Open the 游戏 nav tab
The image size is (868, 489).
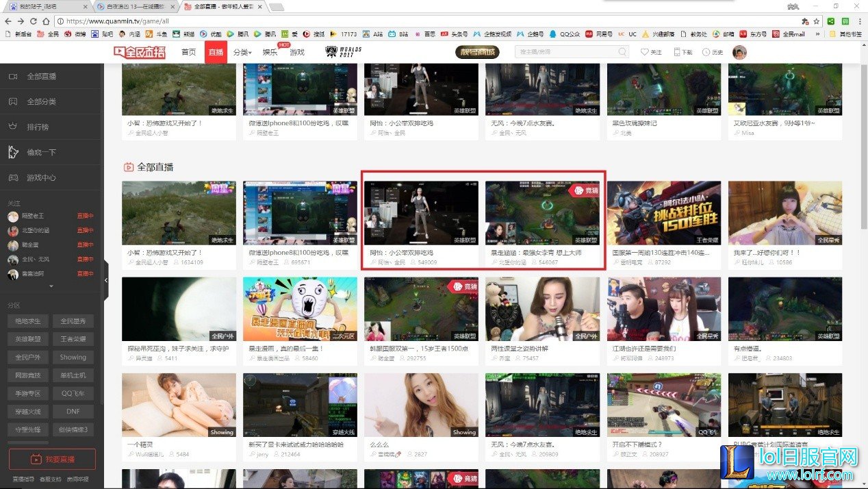click(x=296, y=52)
